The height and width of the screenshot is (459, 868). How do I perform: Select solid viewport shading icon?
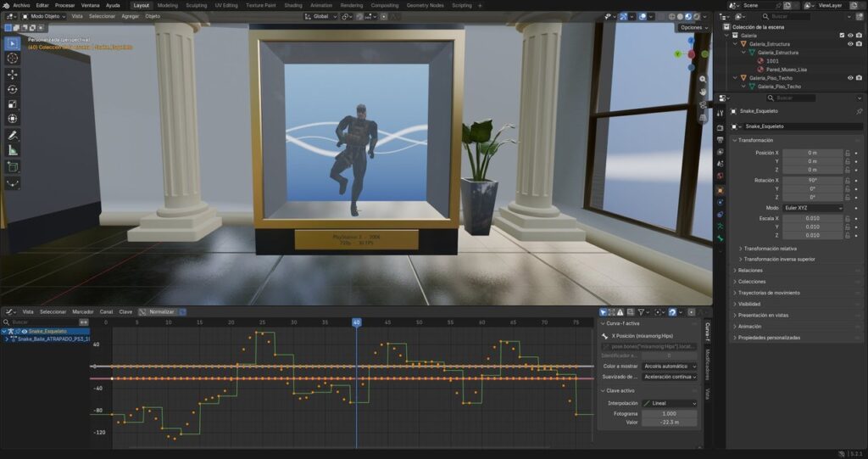point(681,17)
